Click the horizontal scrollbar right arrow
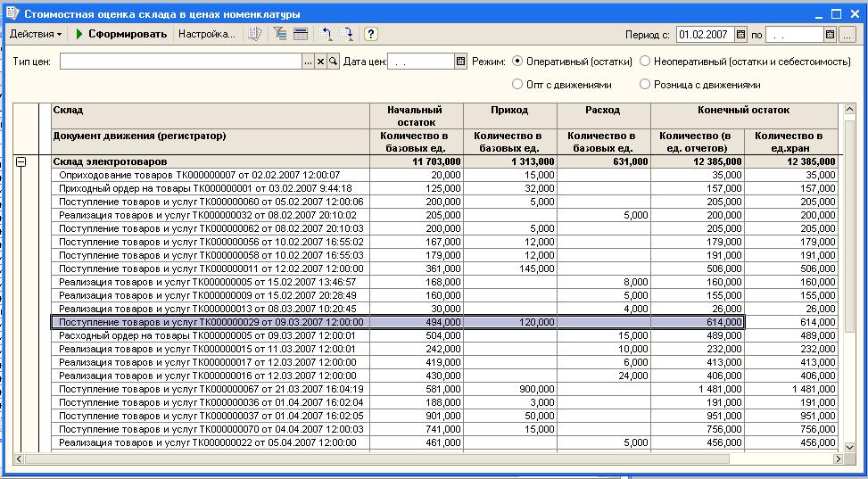Viewport: 868px width, 479px height. [838, 459]
